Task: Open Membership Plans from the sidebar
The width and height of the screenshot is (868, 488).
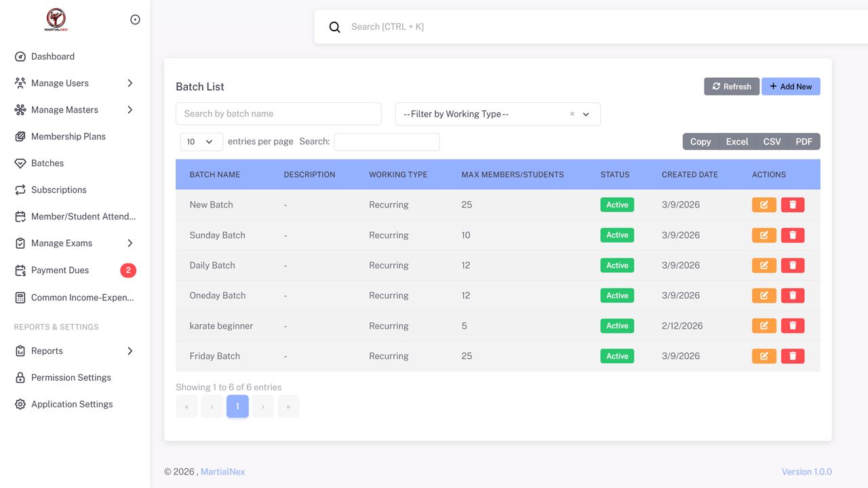Action: point(68,136)
